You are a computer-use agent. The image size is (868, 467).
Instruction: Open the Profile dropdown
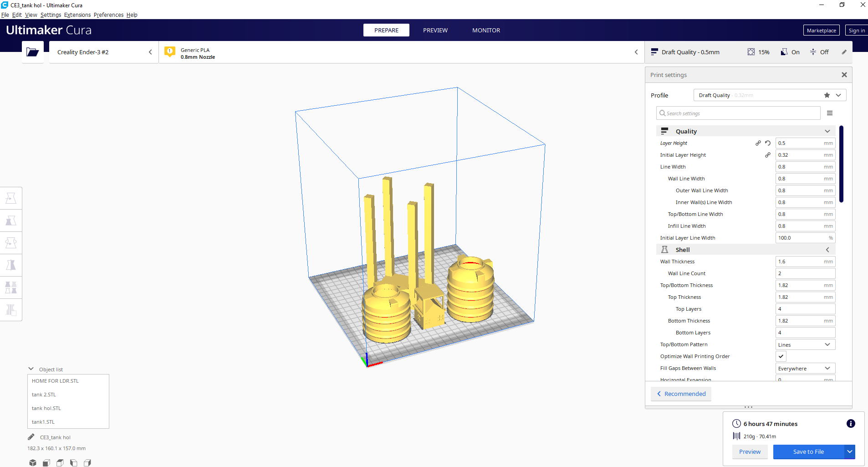click(770, 95)
